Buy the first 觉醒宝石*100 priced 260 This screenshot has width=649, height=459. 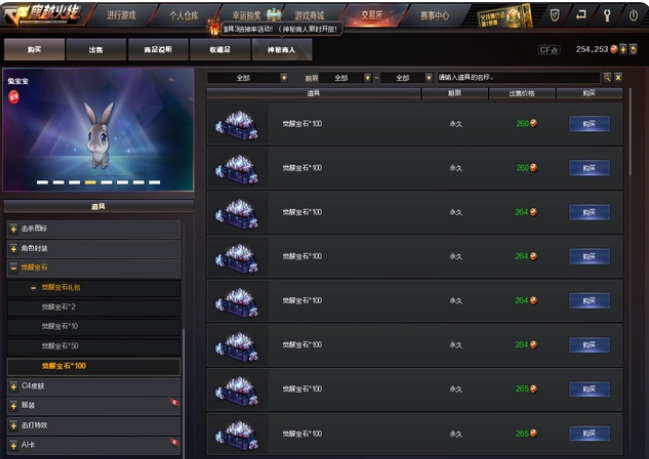589,124
